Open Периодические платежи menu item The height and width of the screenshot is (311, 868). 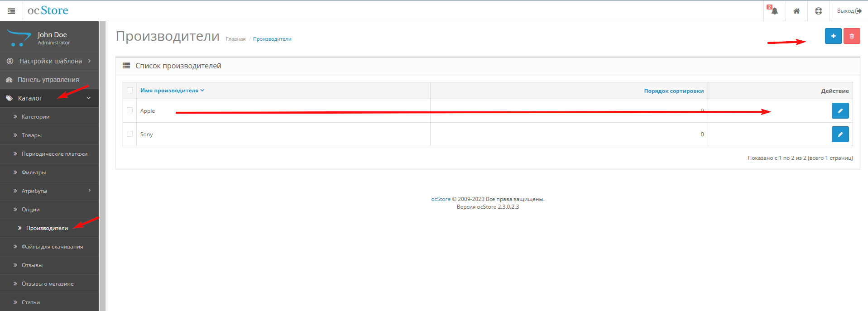(49, 154)
